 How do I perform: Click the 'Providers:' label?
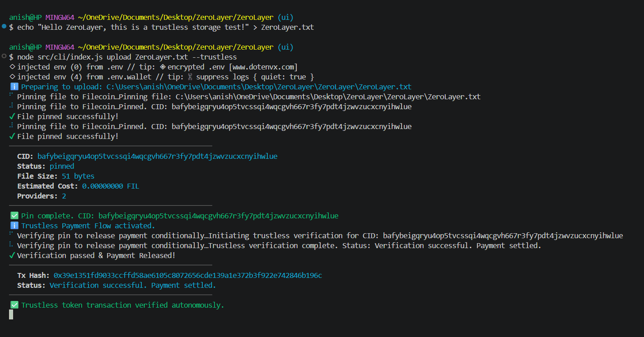(37, 196)
